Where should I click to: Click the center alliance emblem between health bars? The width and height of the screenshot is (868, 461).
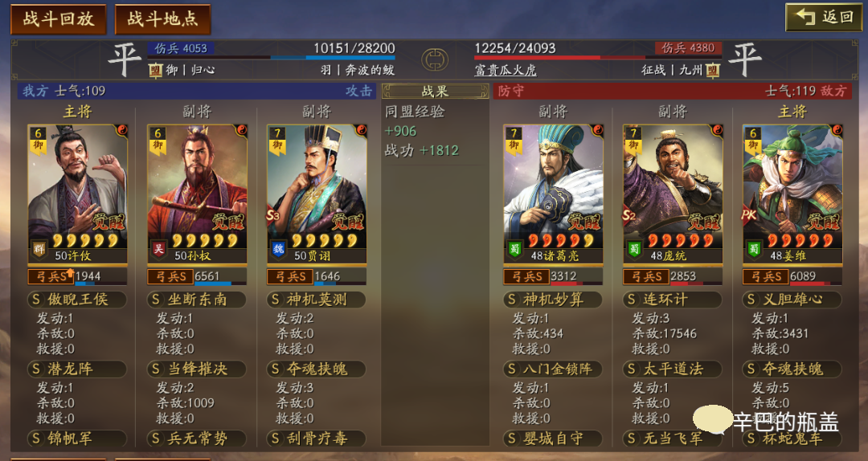point(435,59)
